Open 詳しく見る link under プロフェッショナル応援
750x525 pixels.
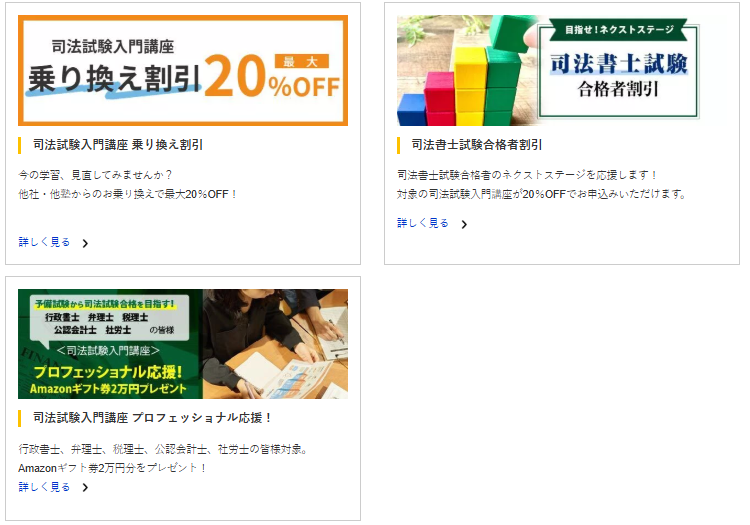click(44, 487)
